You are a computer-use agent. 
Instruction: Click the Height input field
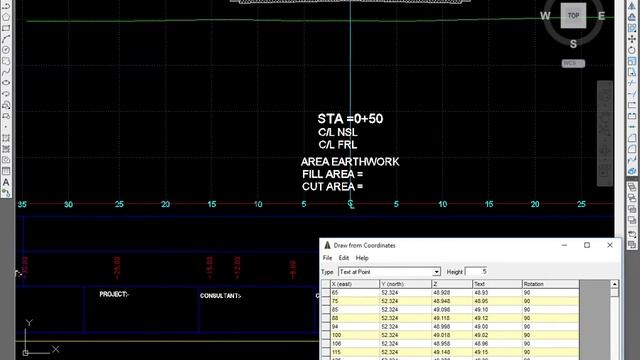pyautogui.click(x=476, y=271)
